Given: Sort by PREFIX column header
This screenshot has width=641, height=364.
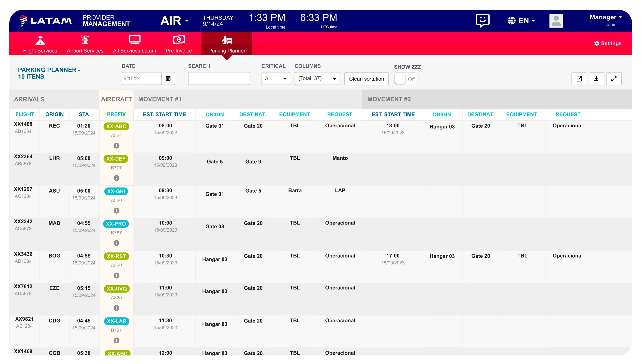Looking at the screenshot, I should [116, 114].
